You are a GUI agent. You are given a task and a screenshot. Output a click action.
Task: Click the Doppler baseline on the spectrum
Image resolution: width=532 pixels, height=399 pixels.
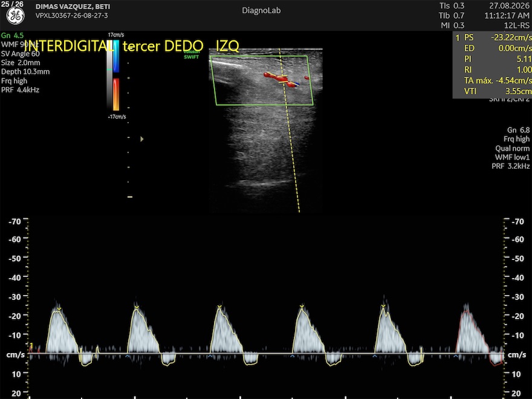[x=266, y=354]
